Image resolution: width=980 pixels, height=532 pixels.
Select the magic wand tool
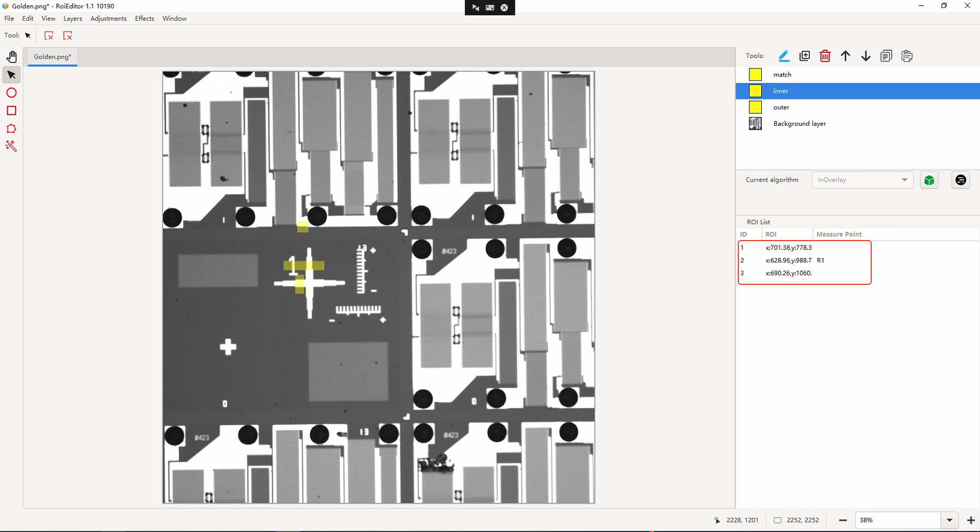pos(11,146)
